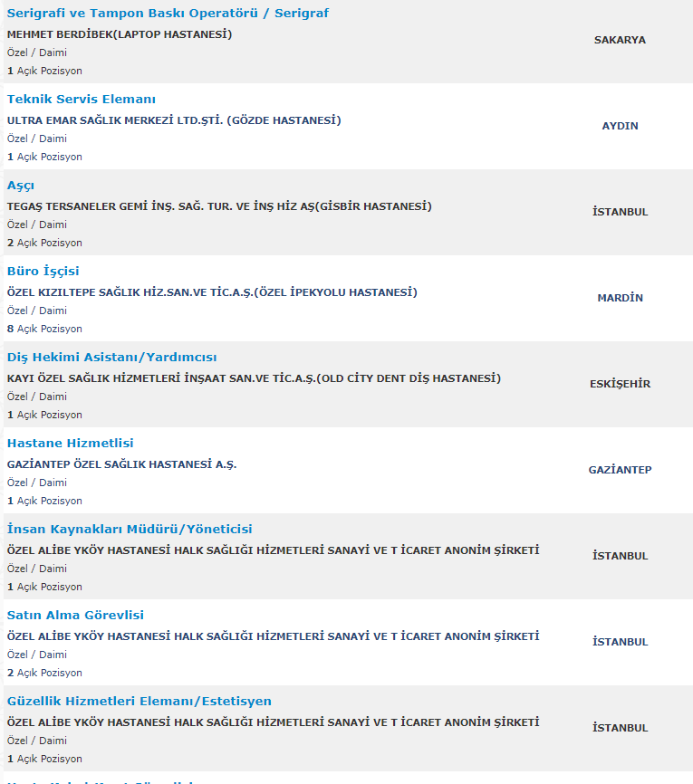Click the GAZİANTEP ÖZEL SAĞLIK HASTANESİ A.Ş. employer name
This screenshot has height=784, width=693.
point(121,464)
